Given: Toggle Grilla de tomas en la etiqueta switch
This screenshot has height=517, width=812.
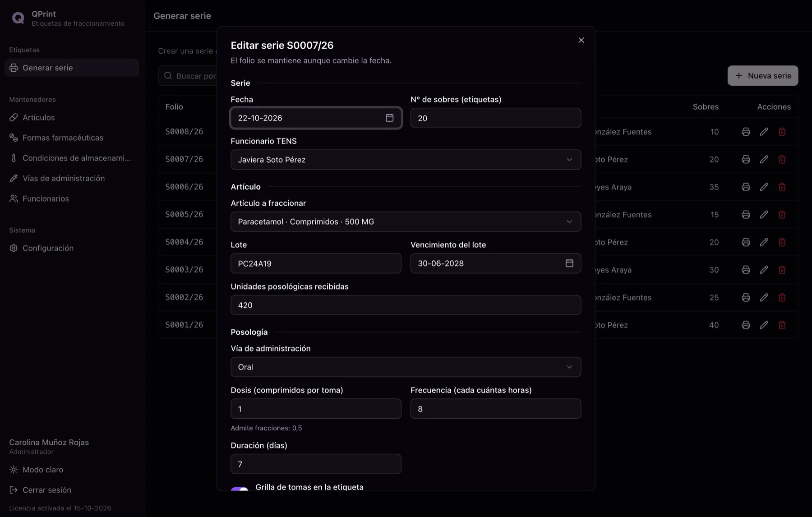Looking at the screenshot, I should (x=240, y=489).
